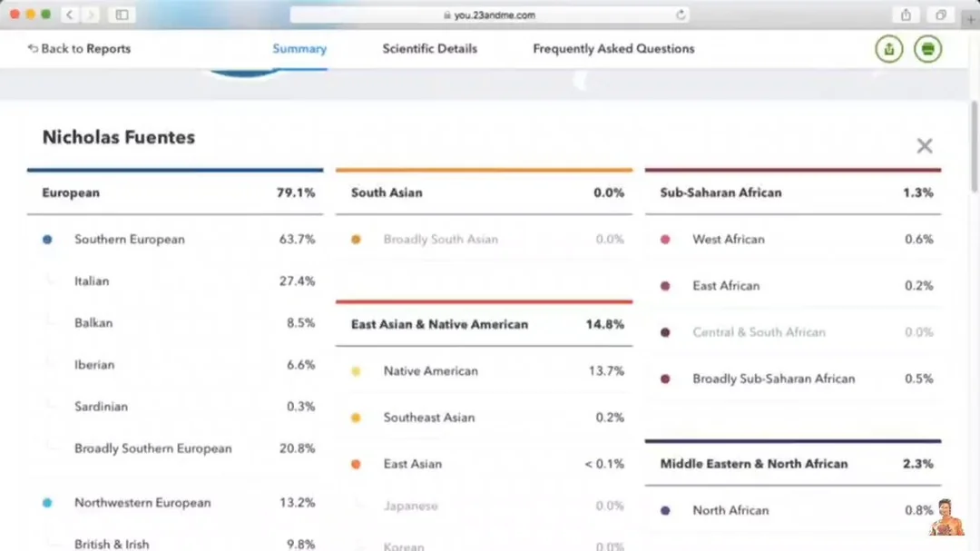Click the Back to Reports link

tap(79, 49)
